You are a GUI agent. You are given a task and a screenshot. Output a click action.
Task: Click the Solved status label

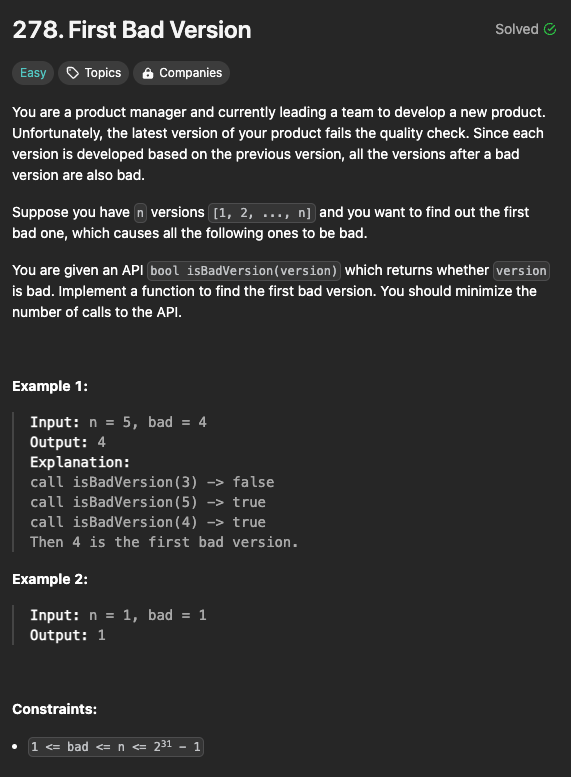[x=516, y=29]
